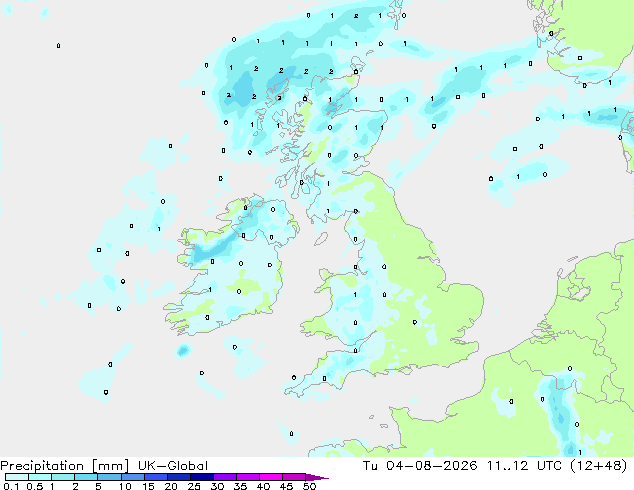This screenshot has height=490, width=634.
Task: Select the legend swatch between 10 and 15
Action: (132, 477)
